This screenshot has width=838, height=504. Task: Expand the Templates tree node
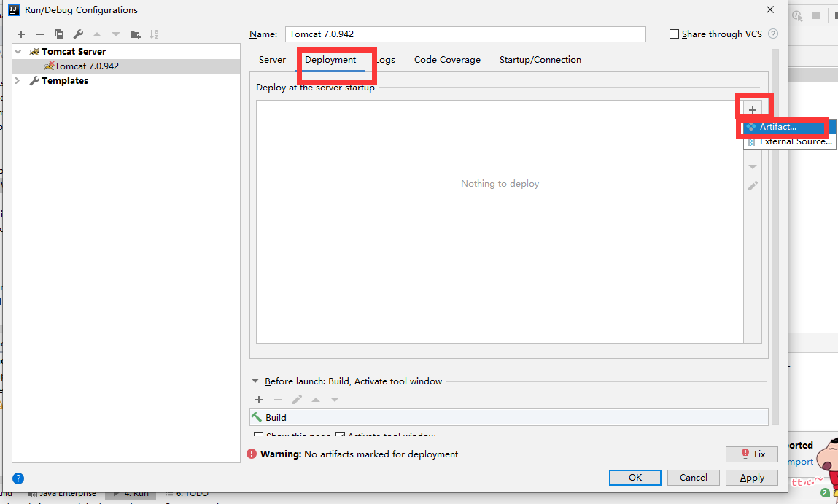17,81
